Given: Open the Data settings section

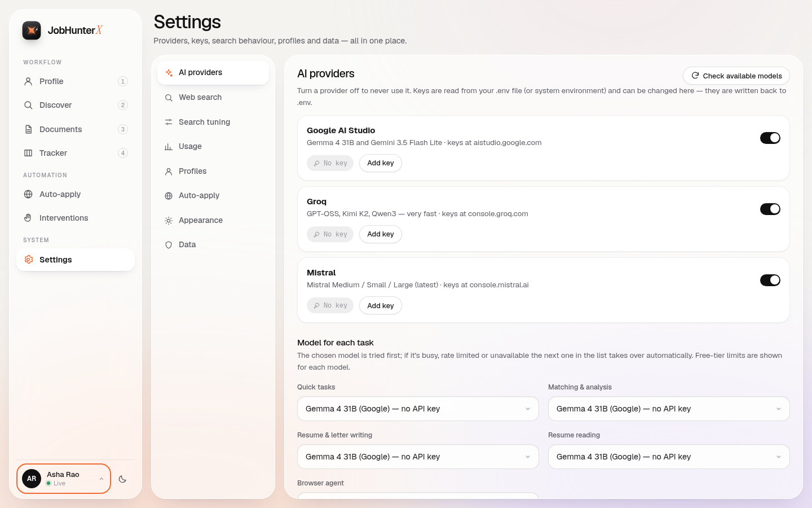Looking at the screenshot, I should click(213, 245).
